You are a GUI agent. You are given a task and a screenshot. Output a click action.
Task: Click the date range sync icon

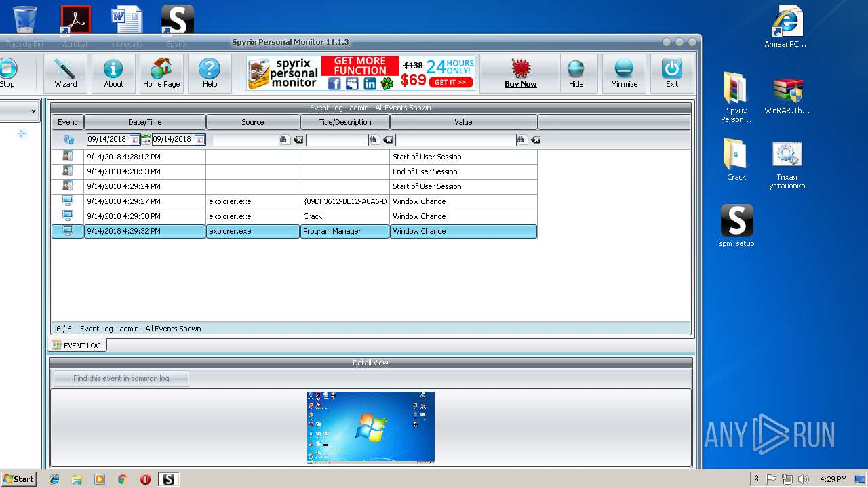[146, 140]
